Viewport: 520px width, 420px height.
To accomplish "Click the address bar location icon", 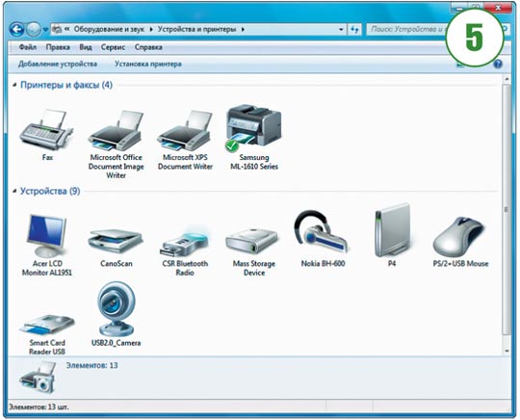I will [57, 30].
